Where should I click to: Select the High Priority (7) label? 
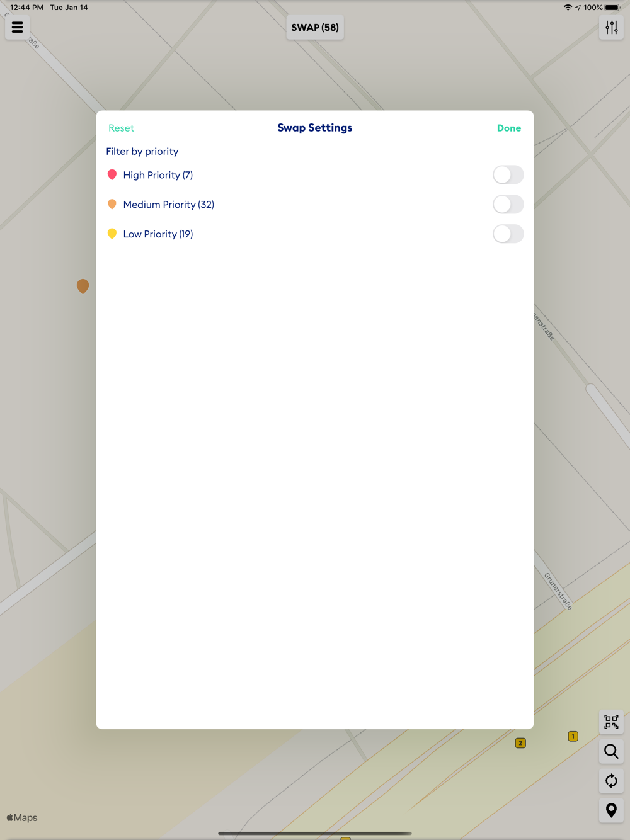[158, 175]
